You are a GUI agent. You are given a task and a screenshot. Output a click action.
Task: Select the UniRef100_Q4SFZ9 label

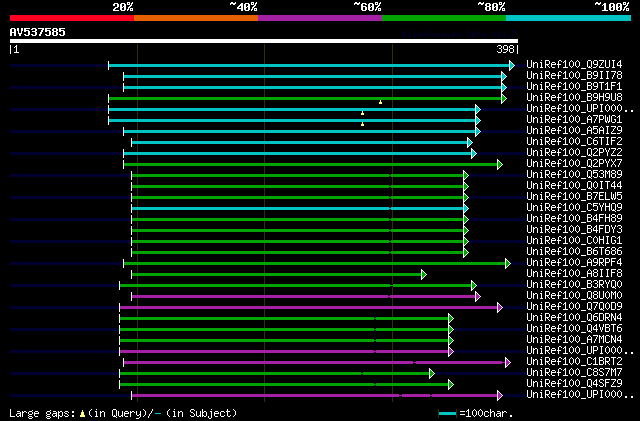574,384
